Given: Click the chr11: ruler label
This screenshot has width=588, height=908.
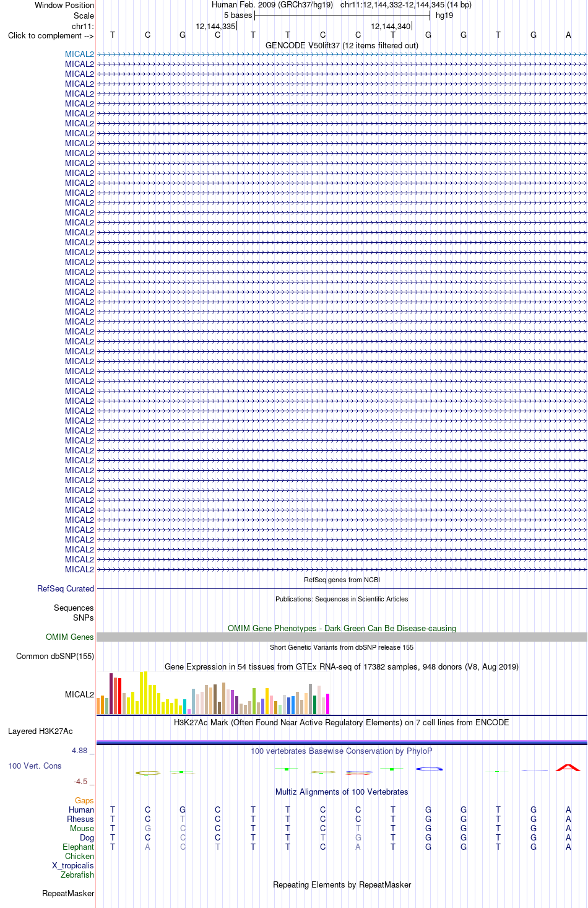Looking at the screenshot, I should [83, 26].
